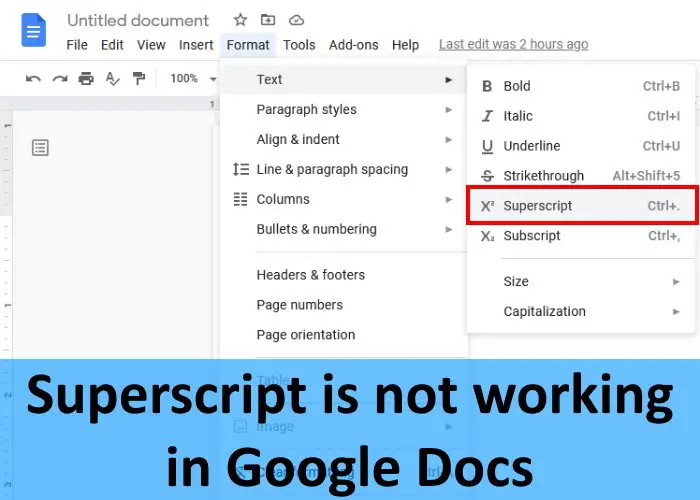
Task: Open the Add-ons menu
Action: pyautogui.click(x=354, y=45)
